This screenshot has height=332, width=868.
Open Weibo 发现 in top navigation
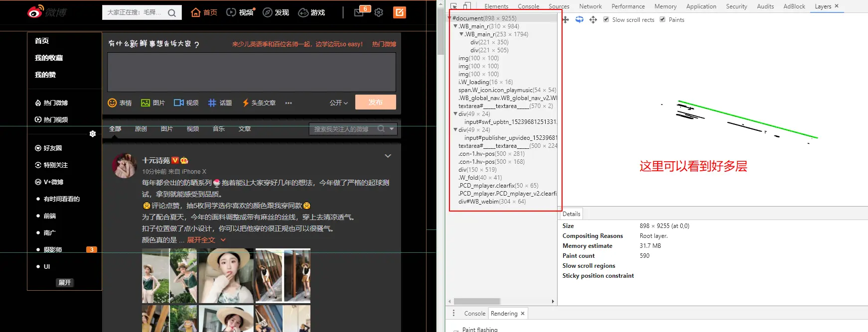(x=276, y=12)
